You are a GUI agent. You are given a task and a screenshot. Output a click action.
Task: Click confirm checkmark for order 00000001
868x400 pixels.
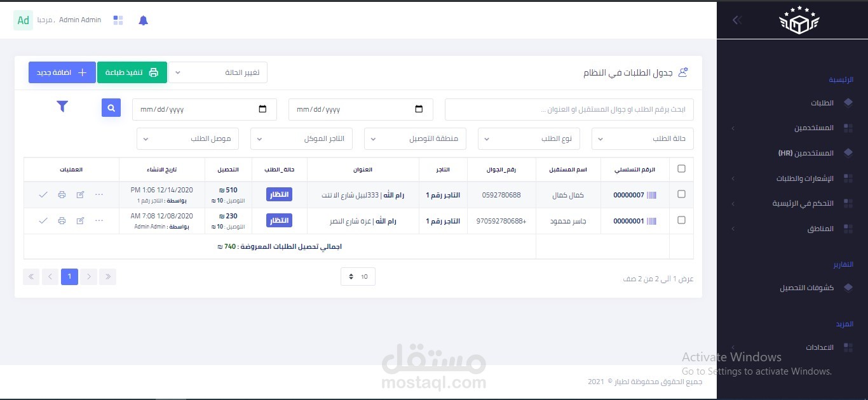coord(43,220)
